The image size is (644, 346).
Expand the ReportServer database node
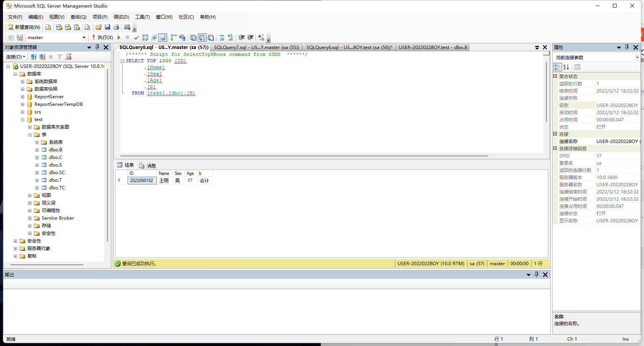pyautogui.click(x=22, y=97)
